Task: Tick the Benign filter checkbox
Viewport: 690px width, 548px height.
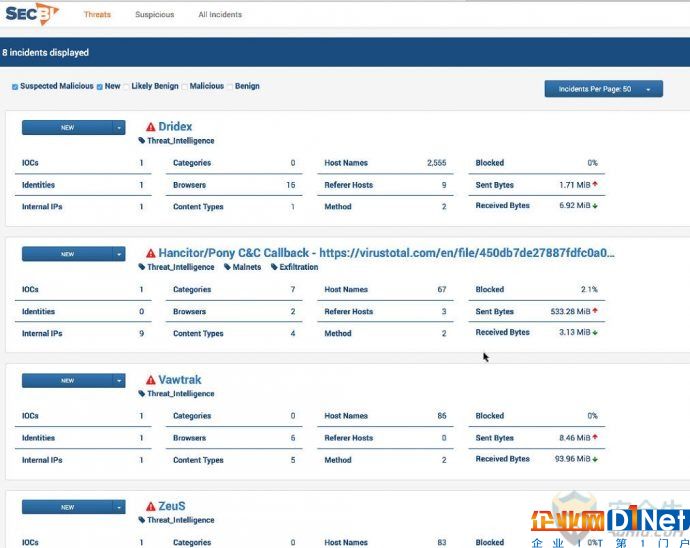Action: [x=230, y=87]
